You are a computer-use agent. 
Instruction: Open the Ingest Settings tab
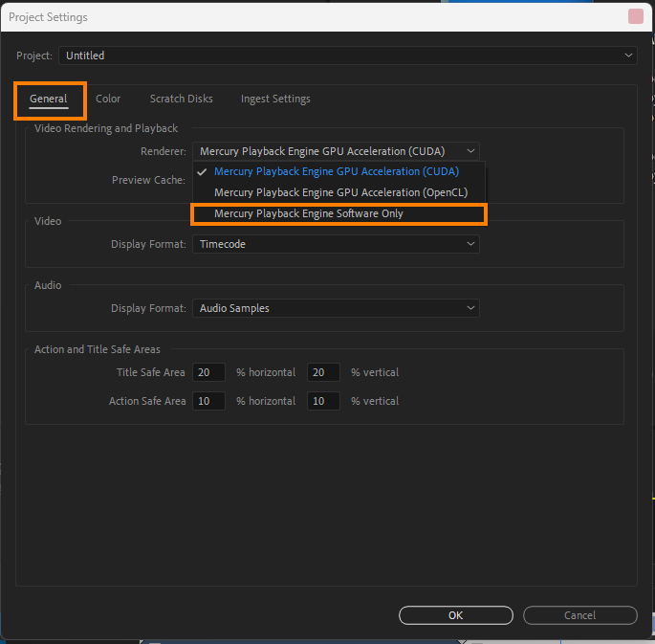275,100
